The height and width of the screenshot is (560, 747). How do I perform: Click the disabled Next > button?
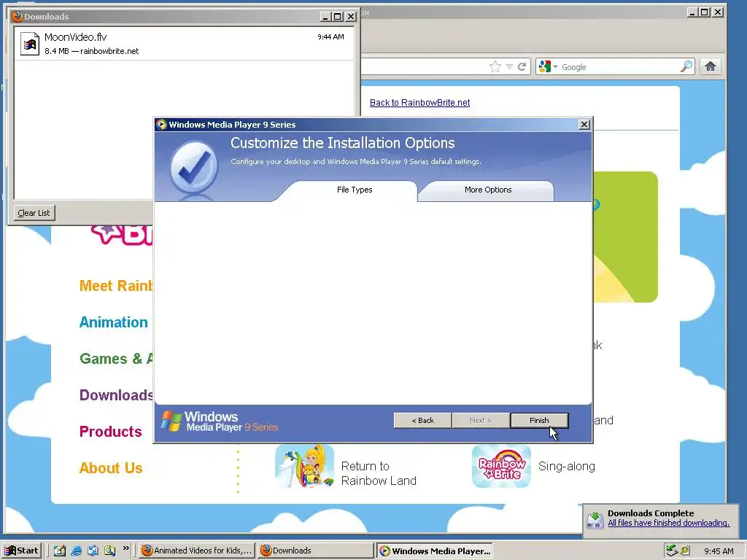point(481,421)
